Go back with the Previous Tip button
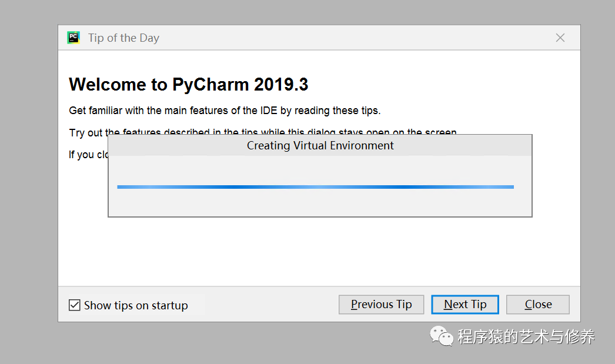615x364 pixels. pos(381,305)
